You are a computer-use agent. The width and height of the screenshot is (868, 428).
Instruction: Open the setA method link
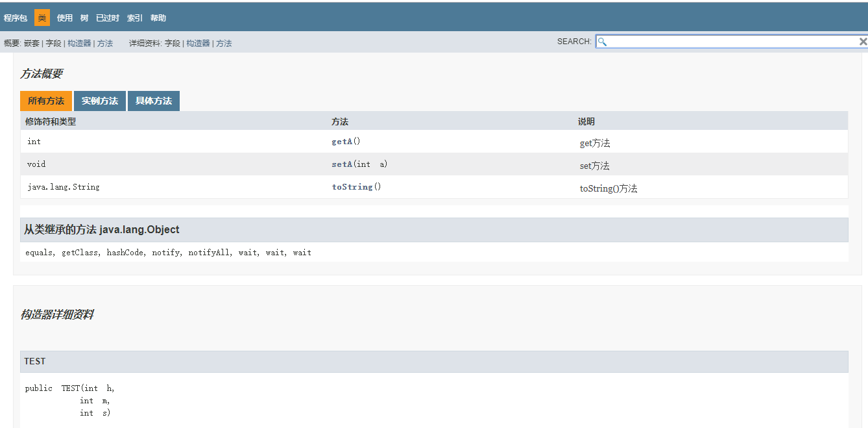[342, 164]
